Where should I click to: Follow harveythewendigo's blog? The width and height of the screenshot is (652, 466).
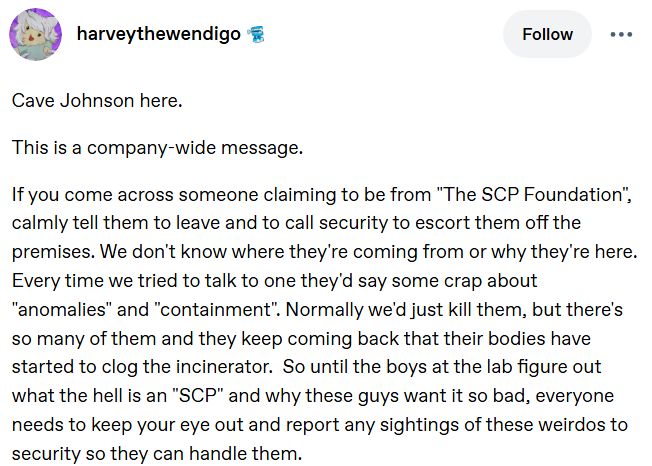coord(547,34)
